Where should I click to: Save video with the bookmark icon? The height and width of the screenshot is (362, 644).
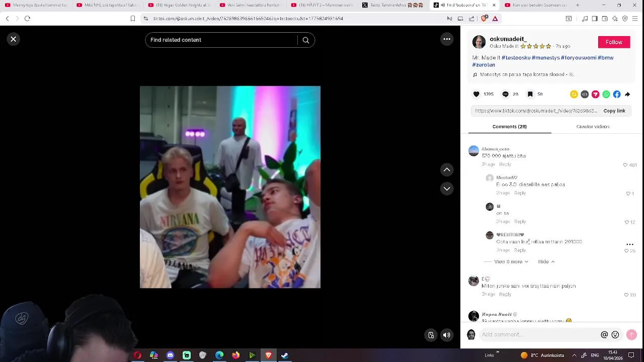(530, 94)
